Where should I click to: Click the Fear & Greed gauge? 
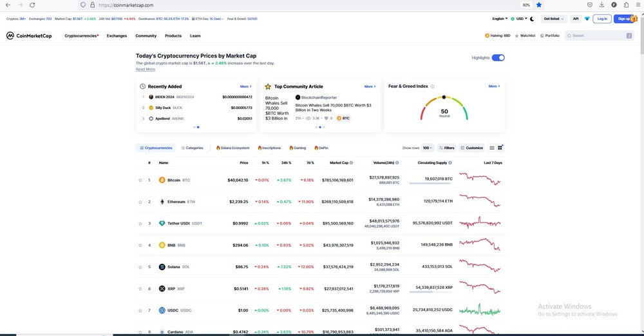pyautogui.click(x=444, y=108)
